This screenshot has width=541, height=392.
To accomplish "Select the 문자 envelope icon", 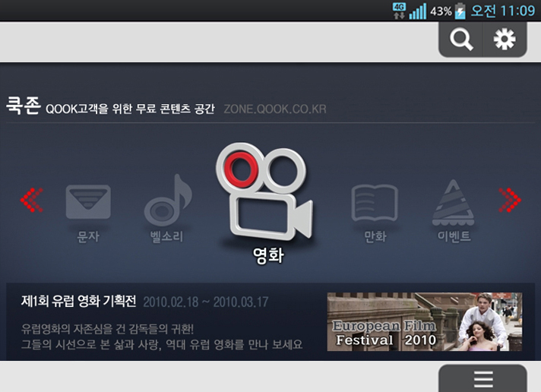I will click(x=88, y=203).
